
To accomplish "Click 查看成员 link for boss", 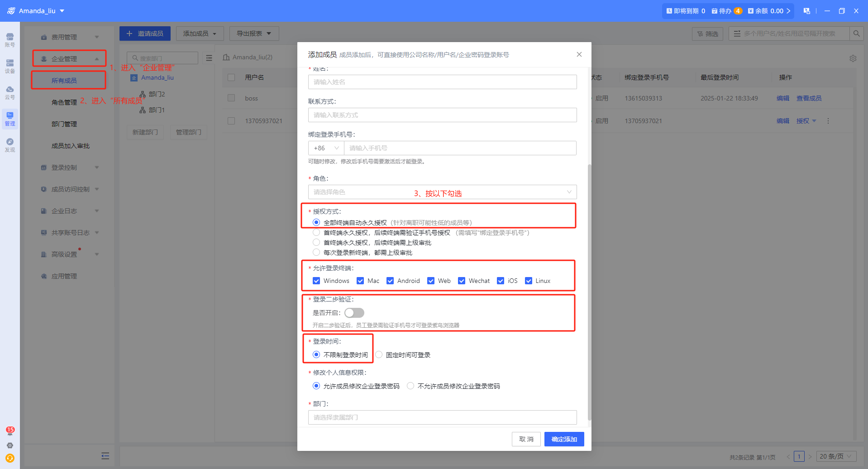I will [809, 98].
